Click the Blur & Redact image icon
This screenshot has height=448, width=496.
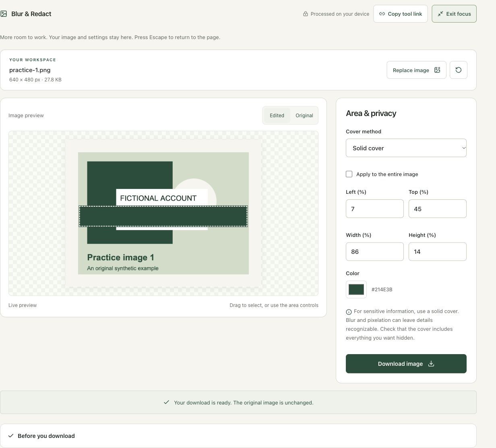click(x=4, y=14)
